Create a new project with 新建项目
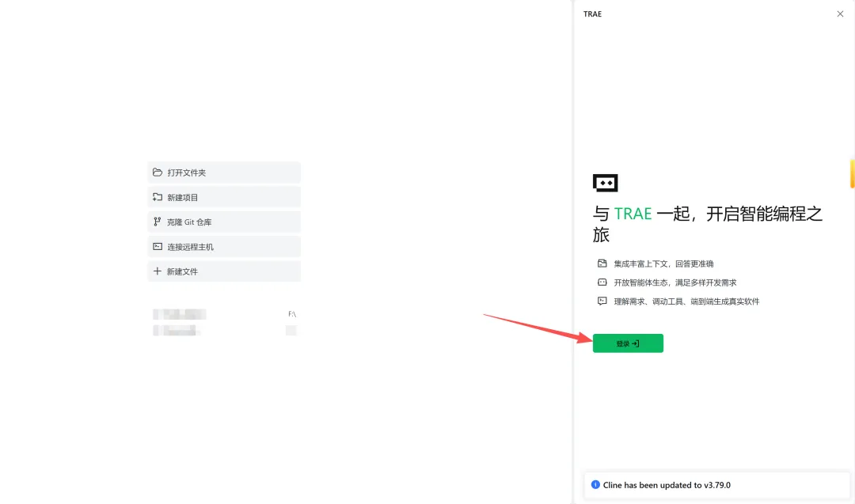855x504 pixels. click(x=223, y=197)
